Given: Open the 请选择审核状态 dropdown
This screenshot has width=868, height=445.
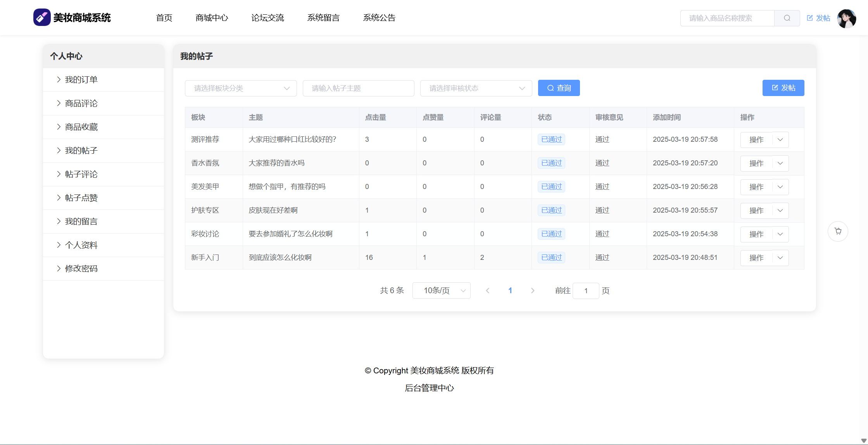Looking at the screenshot, I should click(476, 88).
